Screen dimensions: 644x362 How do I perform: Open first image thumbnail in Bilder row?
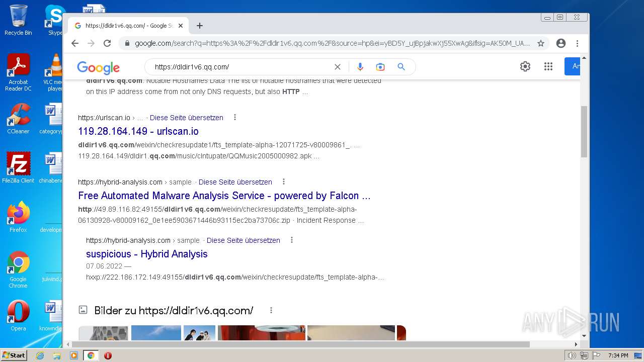[x=104, y=333]
